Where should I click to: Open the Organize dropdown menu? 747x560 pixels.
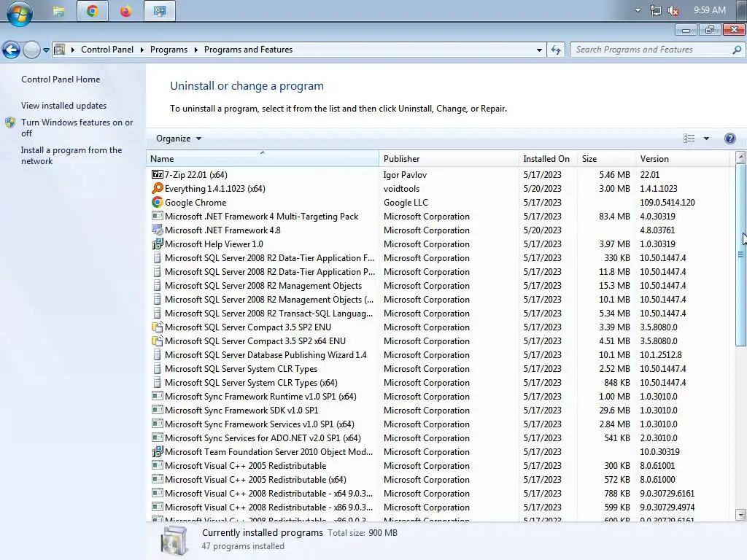179,139
